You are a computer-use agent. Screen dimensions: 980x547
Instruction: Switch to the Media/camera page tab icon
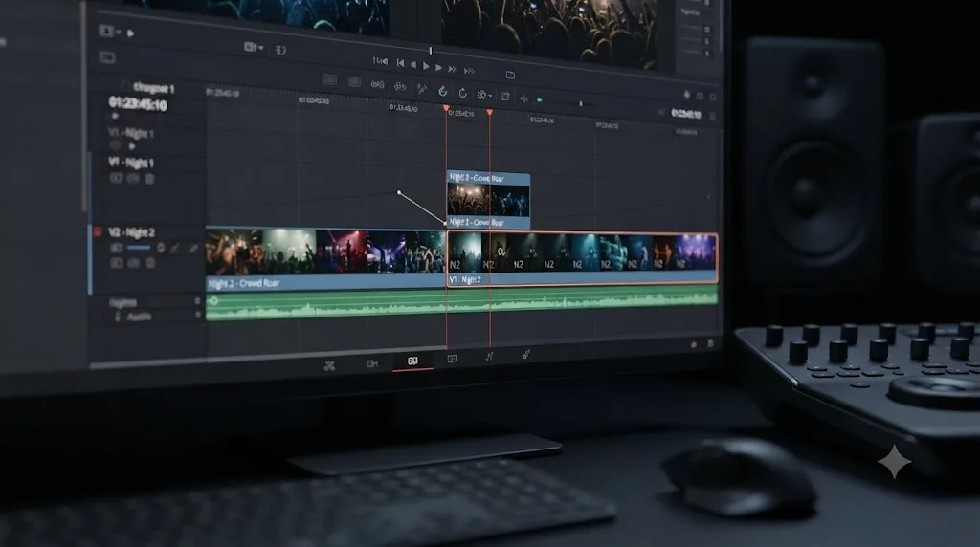(372, 363)
